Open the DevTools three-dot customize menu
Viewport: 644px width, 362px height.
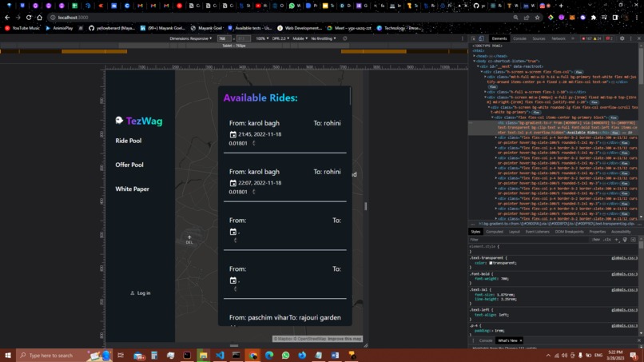(x=631, y=38)
